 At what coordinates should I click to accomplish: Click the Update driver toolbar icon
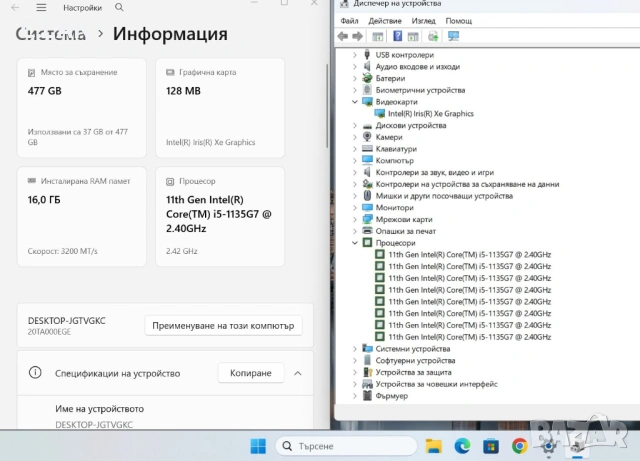tap(433, 36)
